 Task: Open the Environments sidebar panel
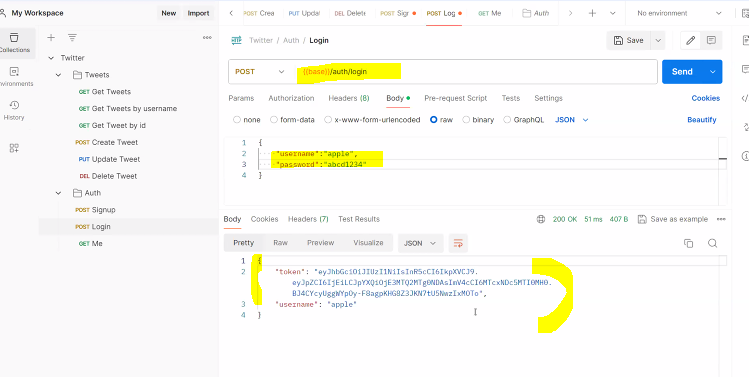pos(14,76)
